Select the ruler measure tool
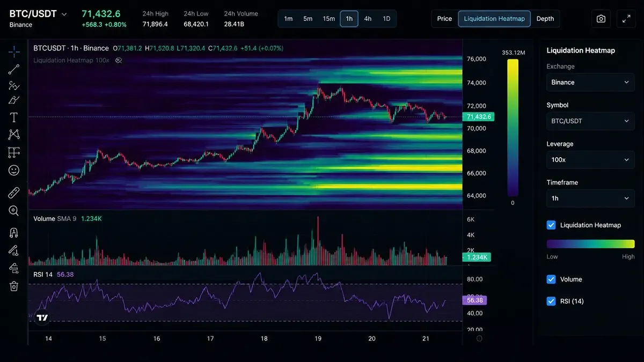This screenshot has width=644, height=362. click(14, 193)
